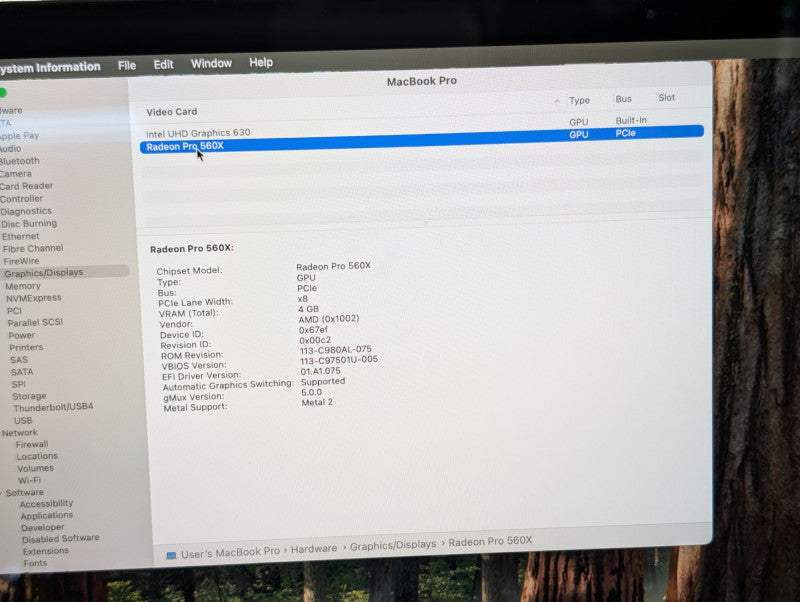Select the Intel UHD Graphics 630 row
The image size is (800, 602).
pyautogui.click(x=422, y=128)
